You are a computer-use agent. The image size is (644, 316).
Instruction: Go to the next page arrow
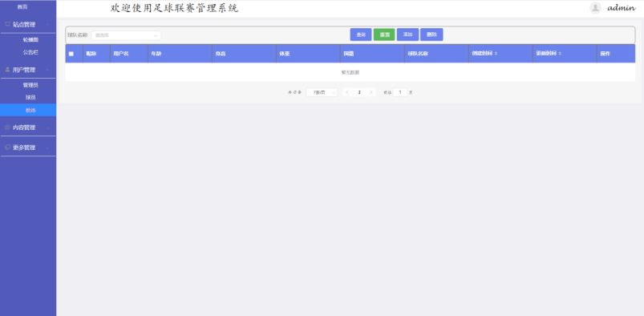point(371,92)
